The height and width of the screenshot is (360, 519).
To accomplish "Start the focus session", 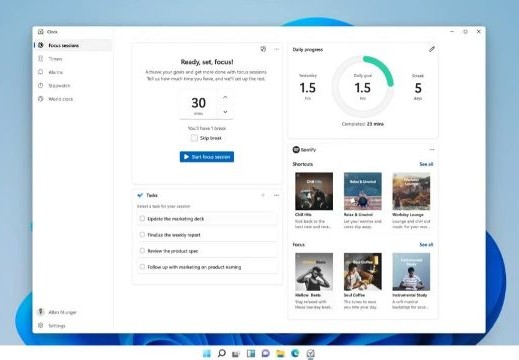I will pyautogui.click(x=207, y=157).
